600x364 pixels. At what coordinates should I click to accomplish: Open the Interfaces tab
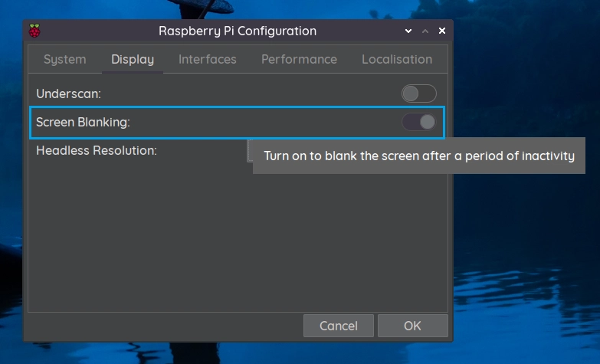click(208, 59)
